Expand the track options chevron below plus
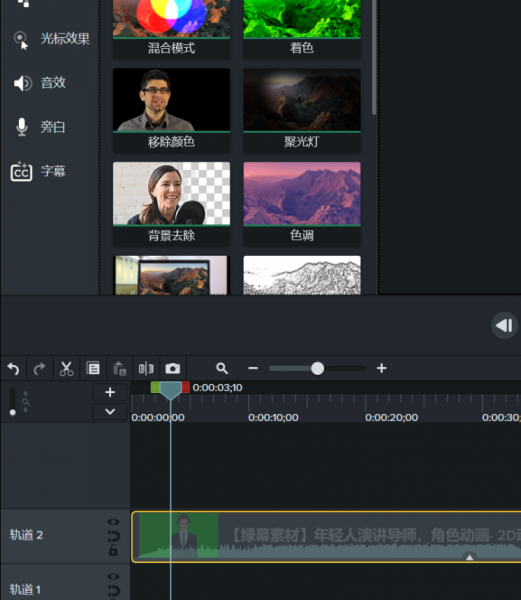 [x=110, y=412]
